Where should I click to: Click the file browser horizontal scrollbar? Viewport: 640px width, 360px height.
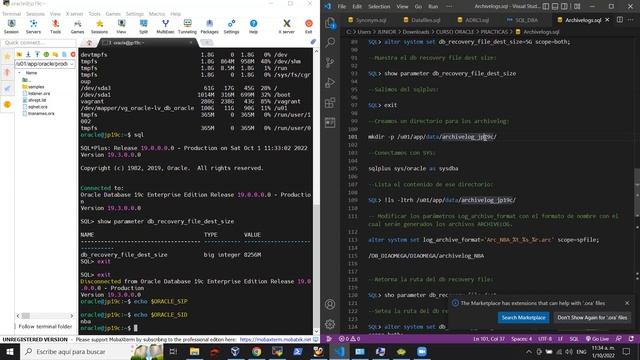click(45, 316)
